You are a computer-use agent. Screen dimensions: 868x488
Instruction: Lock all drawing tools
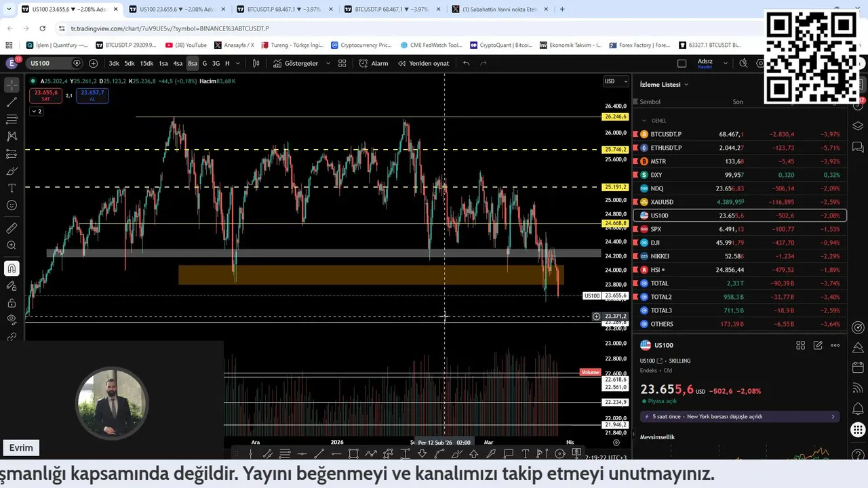click(12, 303)
